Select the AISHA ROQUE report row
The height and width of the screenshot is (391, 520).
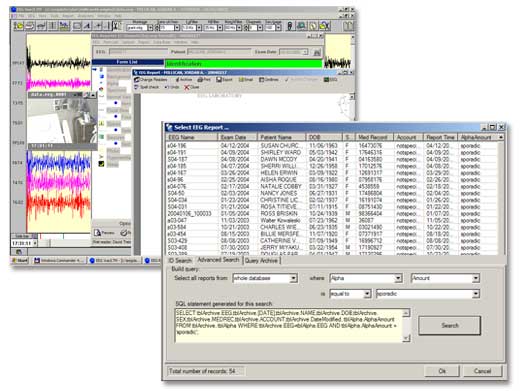click(x=331, y=180)
